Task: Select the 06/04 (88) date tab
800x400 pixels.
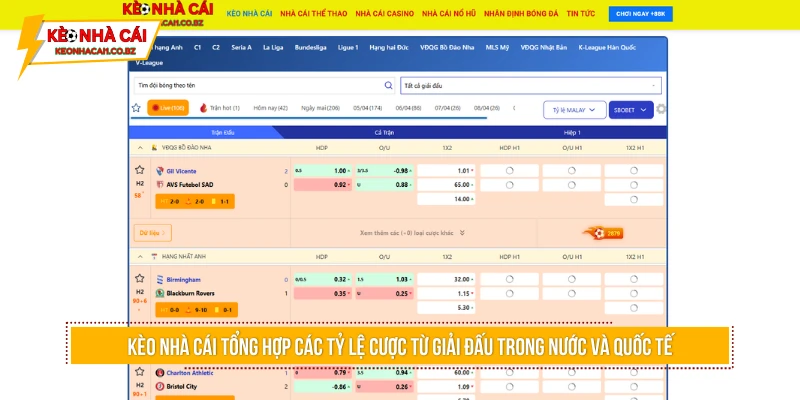Action: 408,108
